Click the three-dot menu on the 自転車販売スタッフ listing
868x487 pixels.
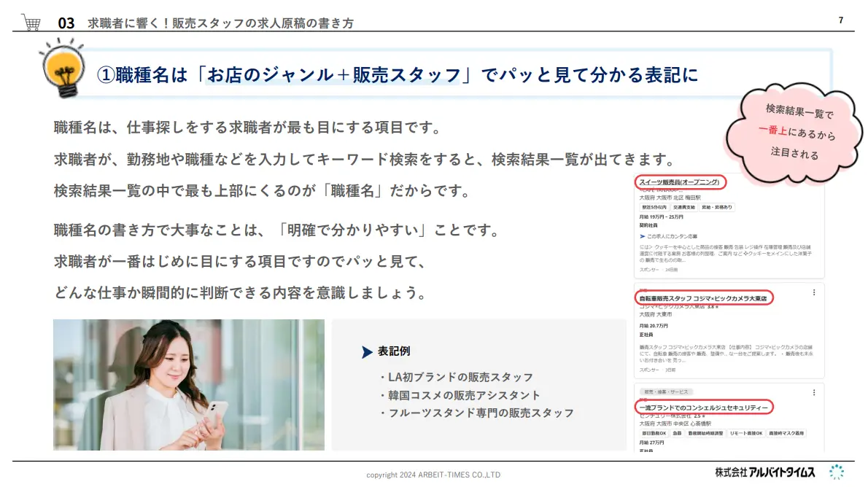(x=814, y=292)
